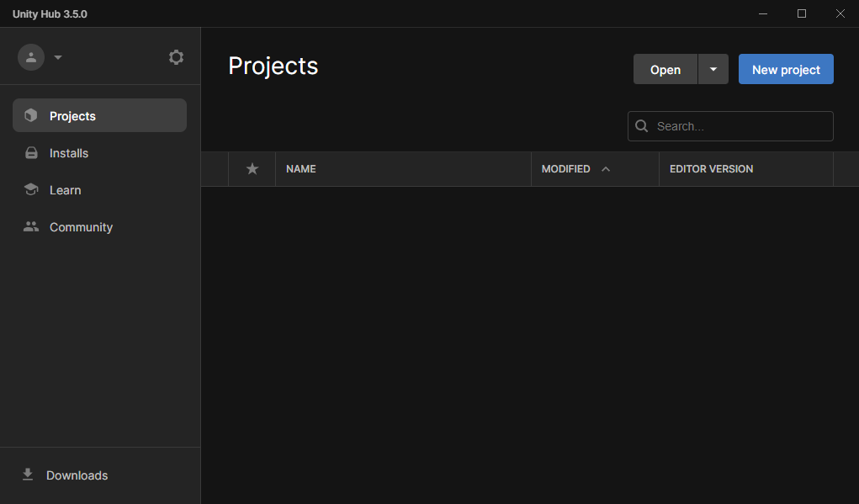This screenshot has width=859, height=504.
Task: Expand the account dropdown arrow
Action: (x=58, y=57)
